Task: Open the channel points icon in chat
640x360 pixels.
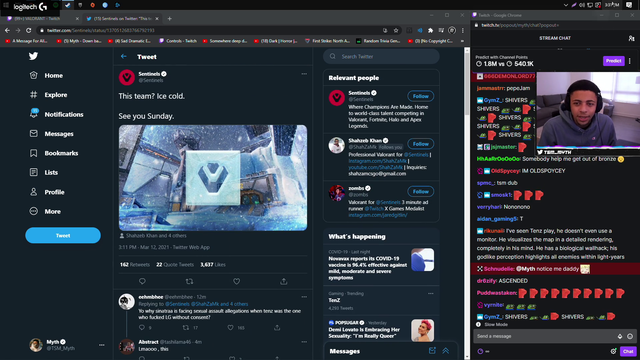Action: coord(480,351)
